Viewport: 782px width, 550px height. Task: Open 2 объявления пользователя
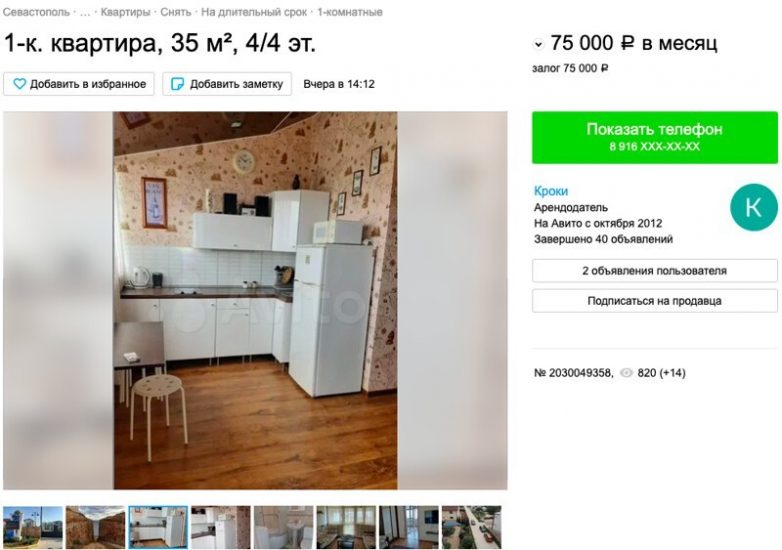coord(654,271)
